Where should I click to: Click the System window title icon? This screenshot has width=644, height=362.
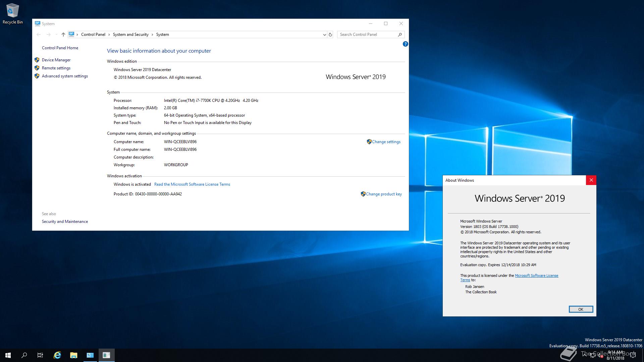pos(38,23)
